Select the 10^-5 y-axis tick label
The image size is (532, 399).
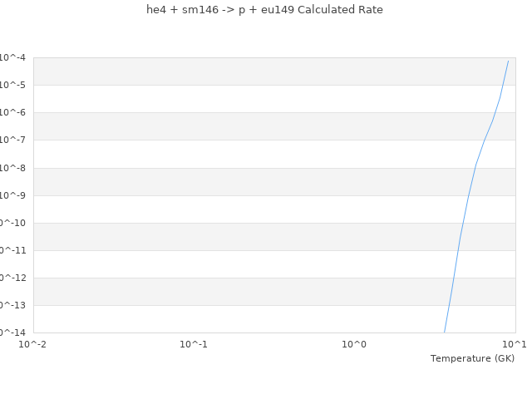[x=13, y=85]
